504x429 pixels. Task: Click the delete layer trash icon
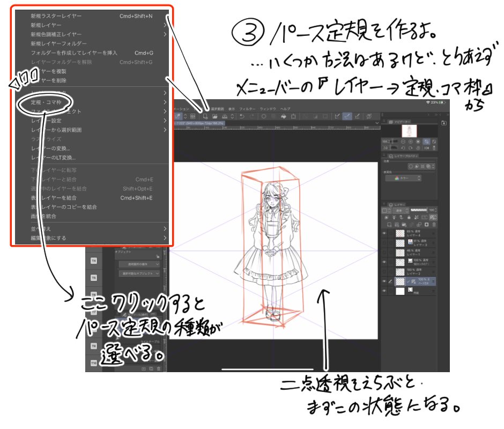pyautogui.click(x=434, y=225)
